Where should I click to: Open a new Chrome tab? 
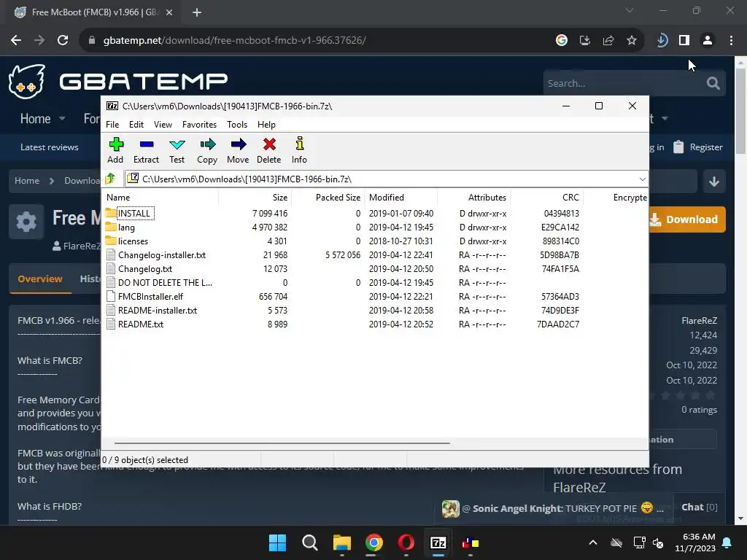(197, 12)
